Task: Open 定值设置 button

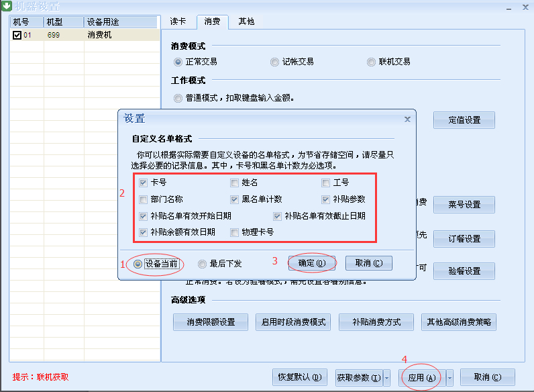Action: click(464, 120)
